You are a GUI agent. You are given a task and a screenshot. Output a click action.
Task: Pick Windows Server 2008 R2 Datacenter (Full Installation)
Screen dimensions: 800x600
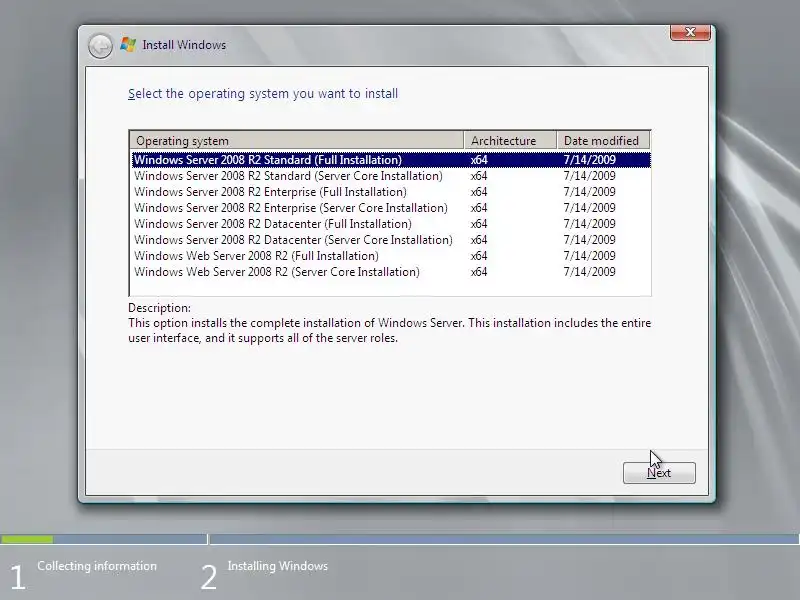point(391,224)
